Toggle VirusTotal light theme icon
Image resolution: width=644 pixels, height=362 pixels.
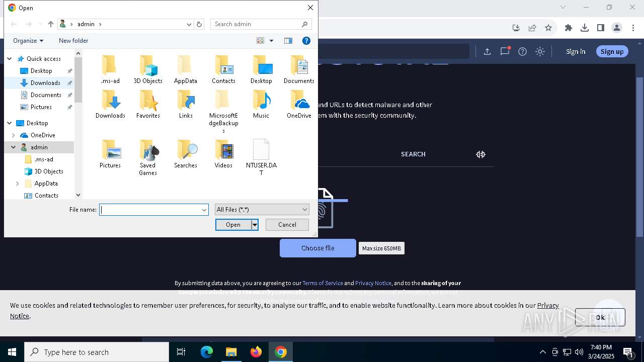(x=540, y=51)
